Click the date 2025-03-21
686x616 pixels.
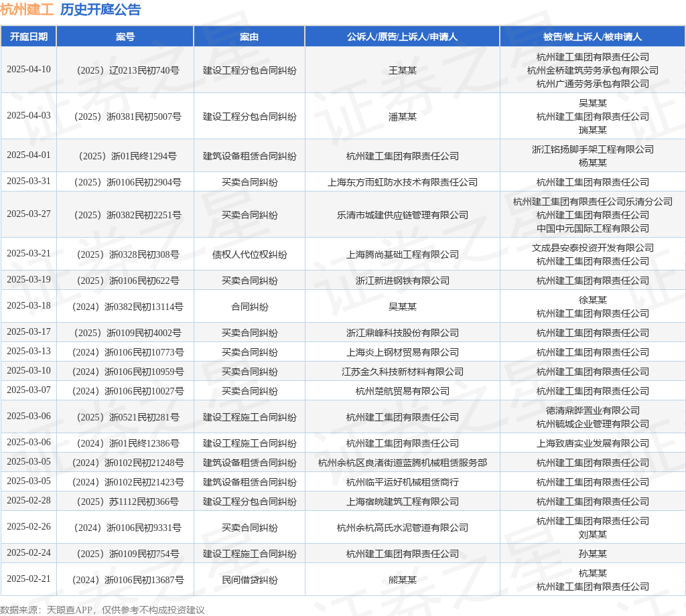click(x=29, y=253)
